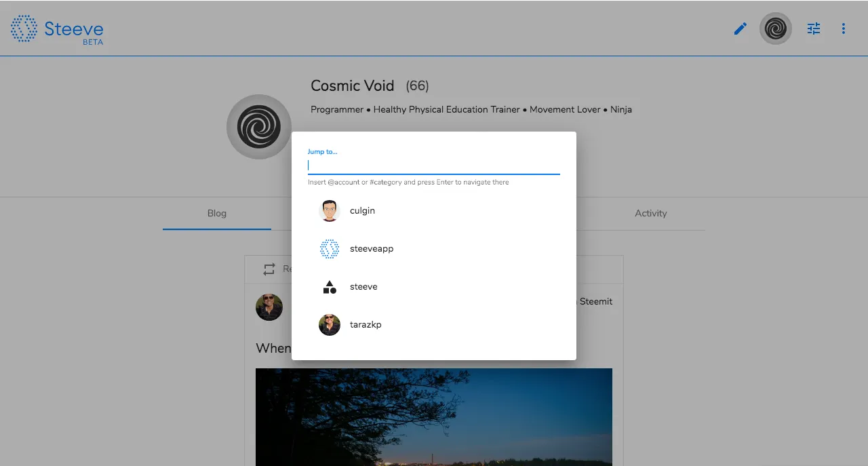Screen dimensions: 868x466
Task: Switch to the Blog tab
Action: pyautogui.click(x=217, y=213)
